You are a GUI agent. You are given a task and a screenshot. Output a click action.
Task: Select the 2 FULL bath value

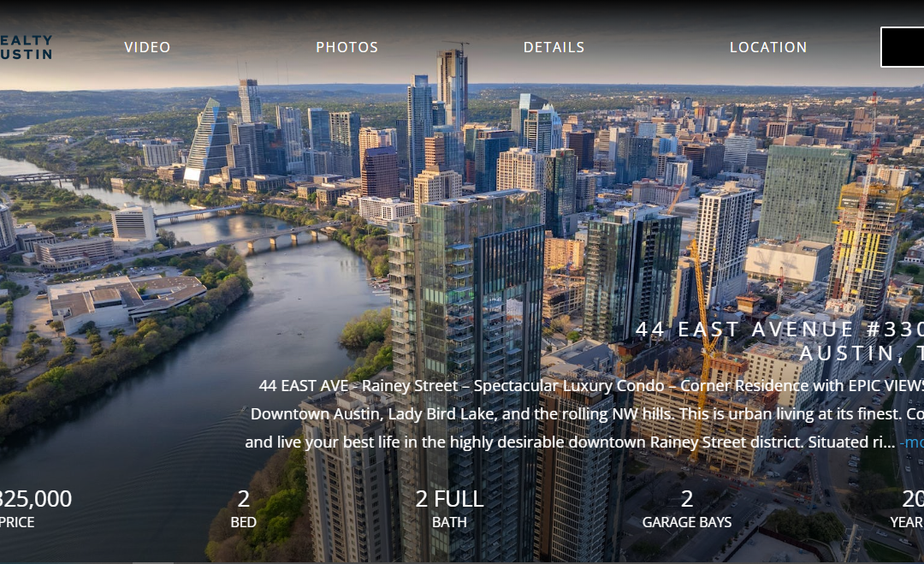450,499
